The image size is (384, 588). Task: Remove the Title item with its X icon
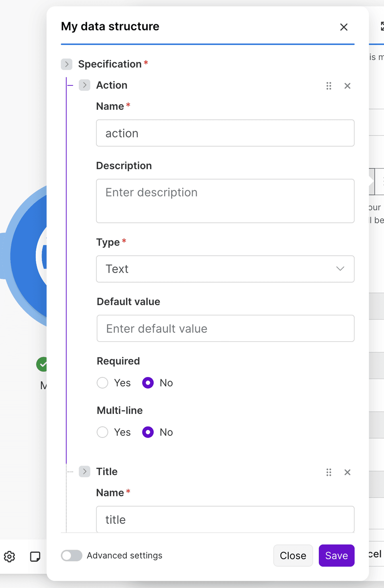click(347, 472)
